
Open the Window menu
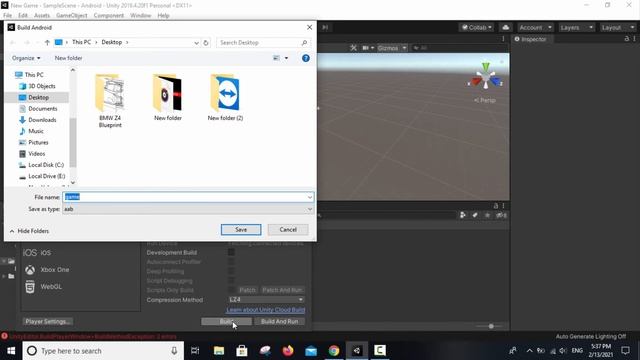[x=140, y=16]
